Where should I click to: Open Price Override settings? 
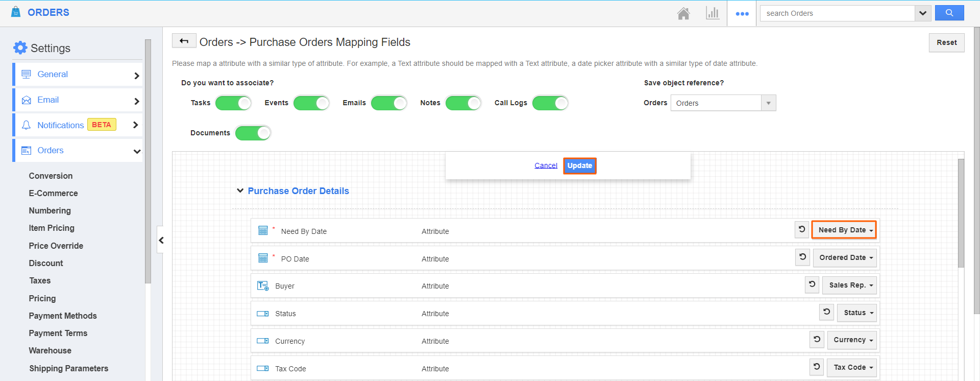coord(56,246)
